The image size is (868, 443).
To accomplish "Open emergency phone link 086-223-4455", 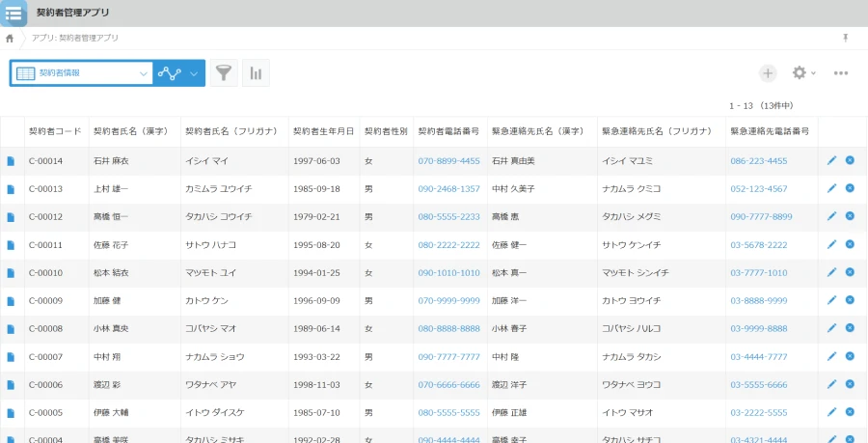I will pyautogui.click(x=759, y=161).
